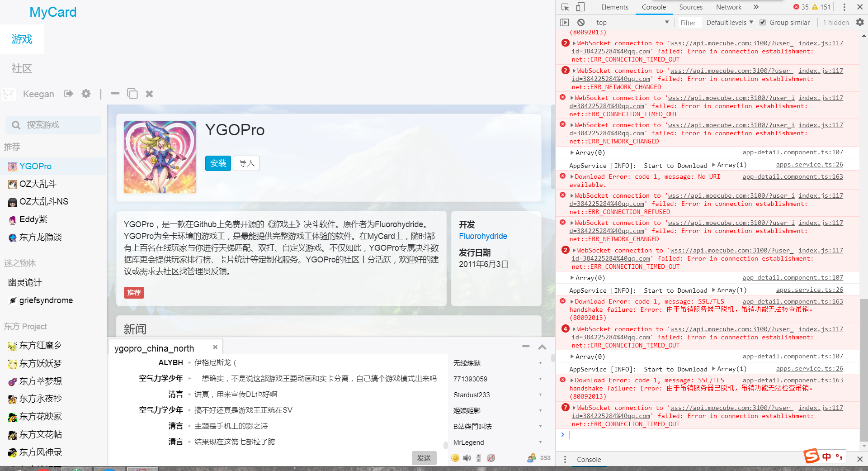Open MyCard settings gear icon

[86, 94]
